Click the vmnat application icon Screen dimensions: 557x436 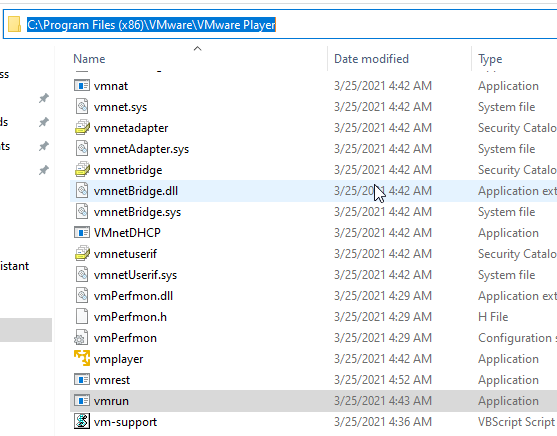[x=82, y=86]
